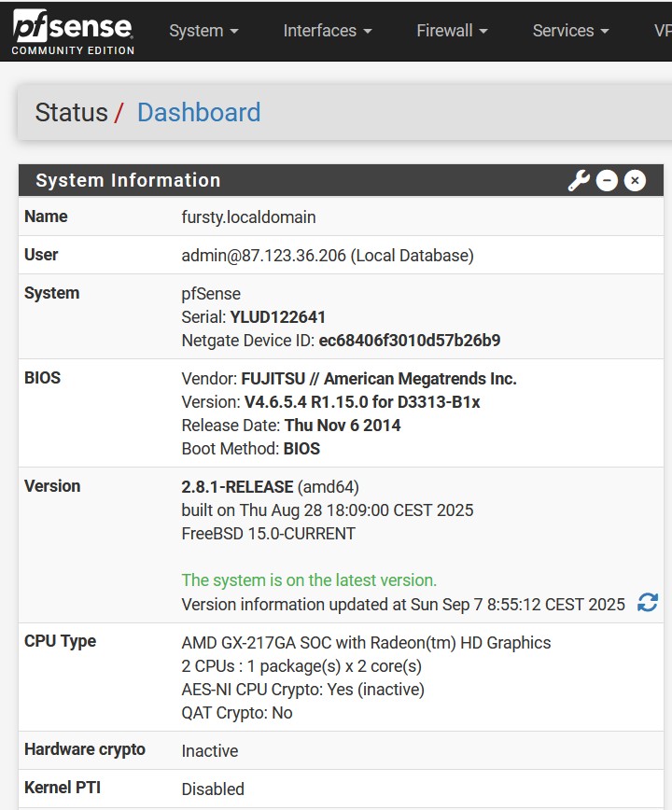
Task: Click the System Information panel title
Action: (128, 180)
